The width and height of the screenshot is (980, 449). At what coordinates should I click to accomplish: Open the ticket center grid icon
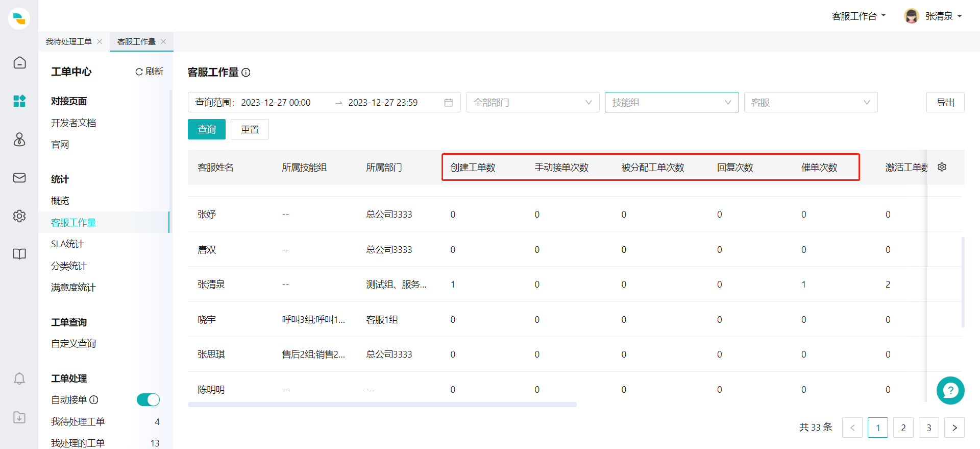[x=19, y=101]
